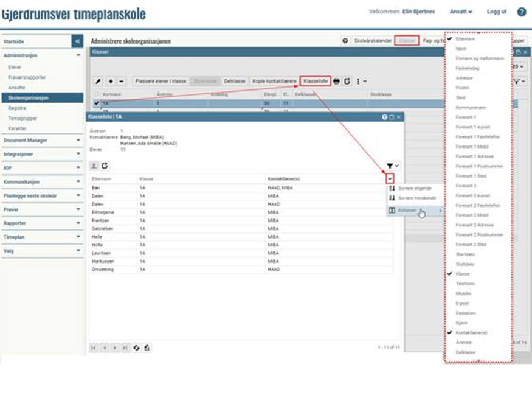Viewport: 532px width, 409px height.
Task: Expand the Document Manager sidebar section
Action: (41, 141)
